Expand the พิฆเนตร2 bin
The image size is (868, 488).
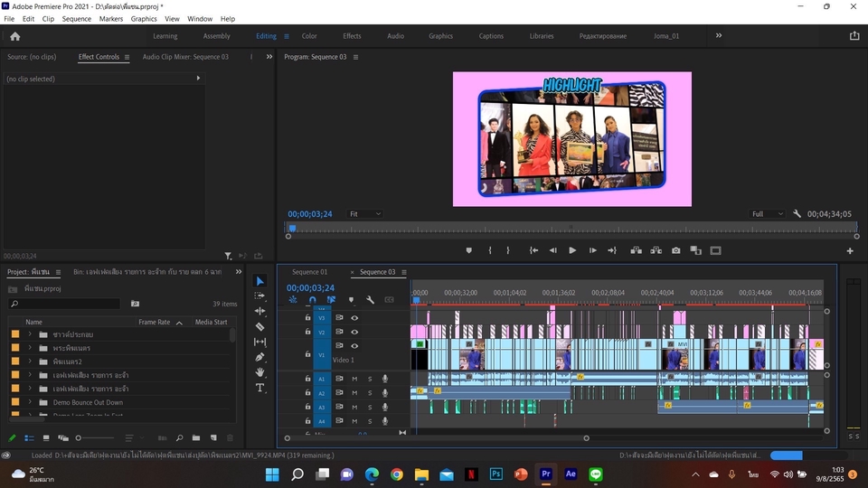click(30, 361)
